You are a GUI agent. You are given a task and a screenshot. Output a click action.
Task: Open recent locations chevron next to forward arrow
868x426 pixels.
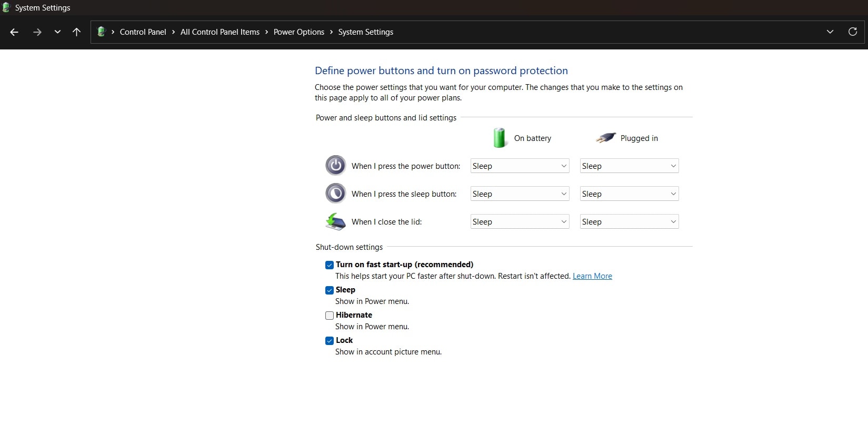[57, 32]
